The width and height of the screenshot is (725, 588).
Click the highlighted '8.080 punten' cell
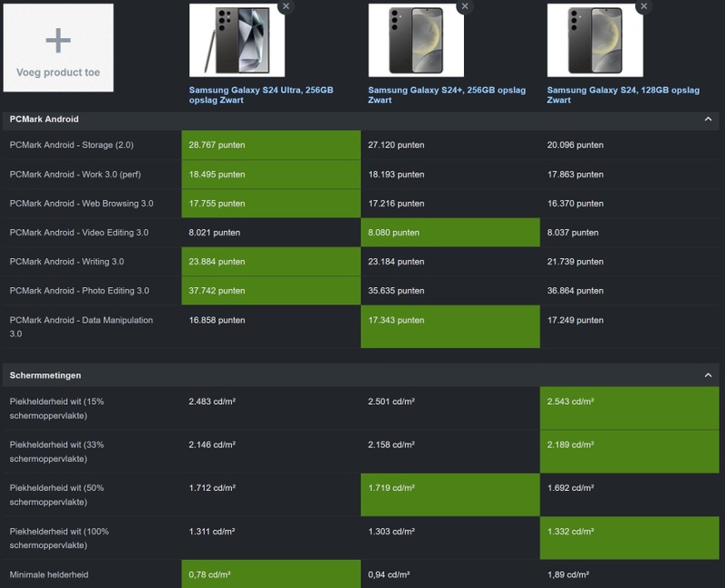click(450, 233)
